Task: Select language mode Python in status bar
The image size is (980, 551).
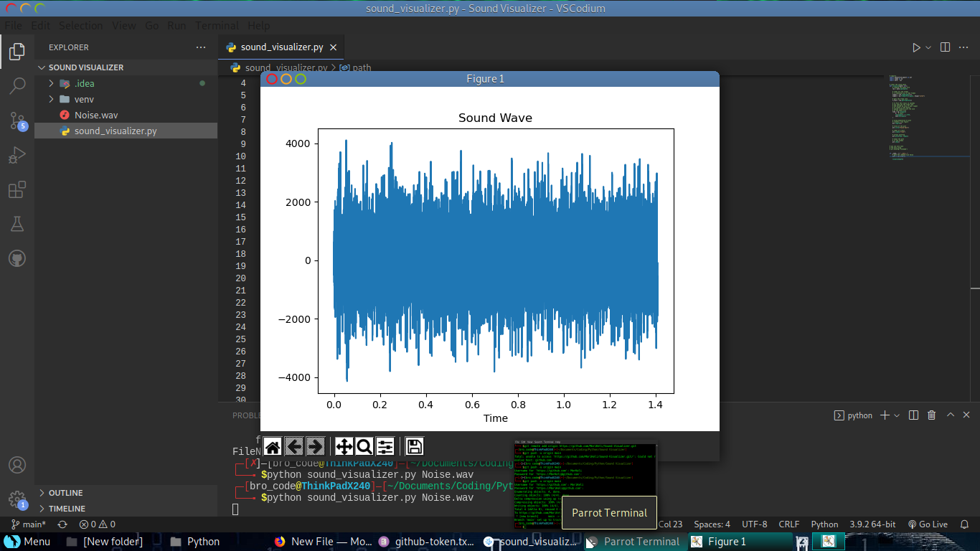Action: pos(824,524)
